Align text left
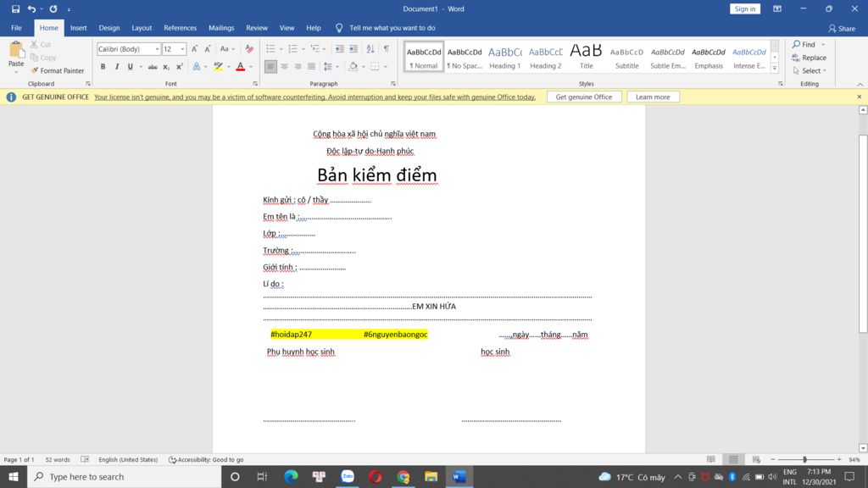Screen dimensions: 868x488 tap(270, 67)
